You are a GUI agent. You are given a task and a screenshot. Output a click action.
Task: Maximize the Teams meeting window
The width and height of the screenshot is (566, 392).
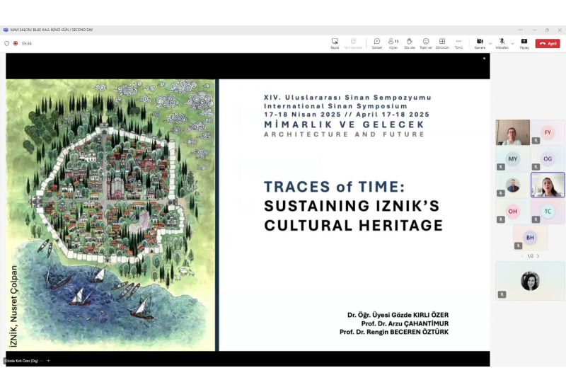pos(547,30)
